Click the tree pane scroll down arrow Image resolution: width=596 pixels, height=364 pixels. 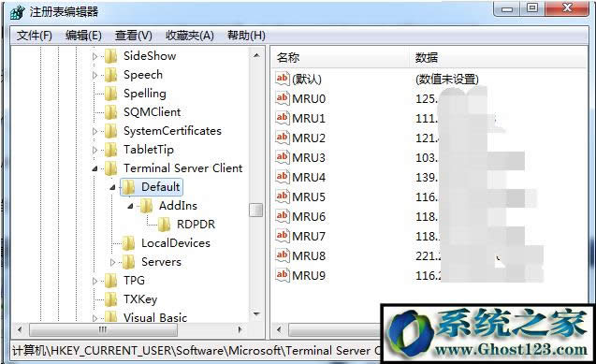click(x=256, y=314)
